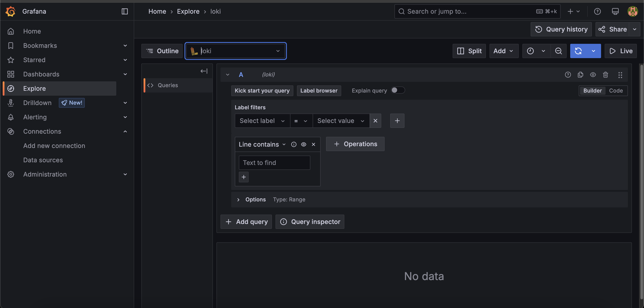Delete query A with trash icon

click(x=605, y=75)
